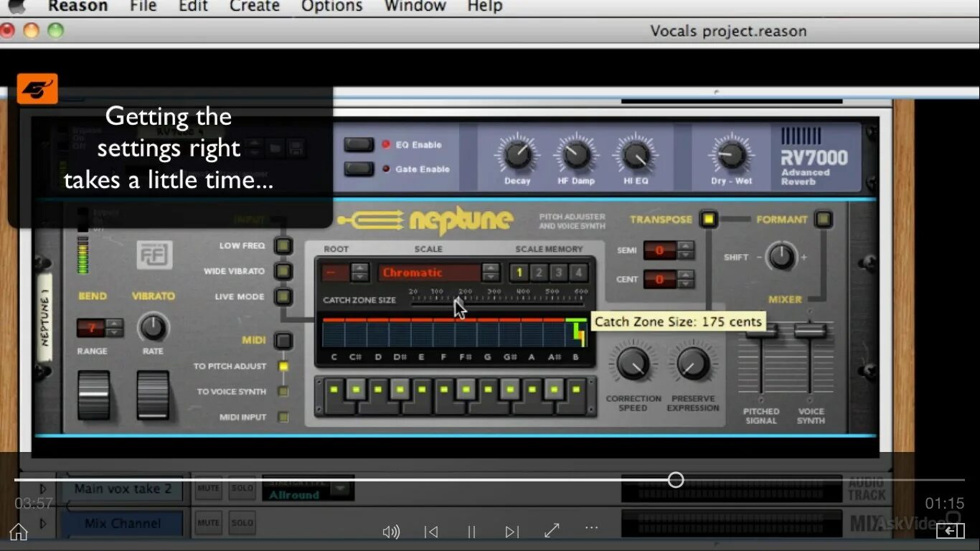980x551 pixels.
Task: Expand video to fullscreen with arrows icon
Action: coord(552,531)
